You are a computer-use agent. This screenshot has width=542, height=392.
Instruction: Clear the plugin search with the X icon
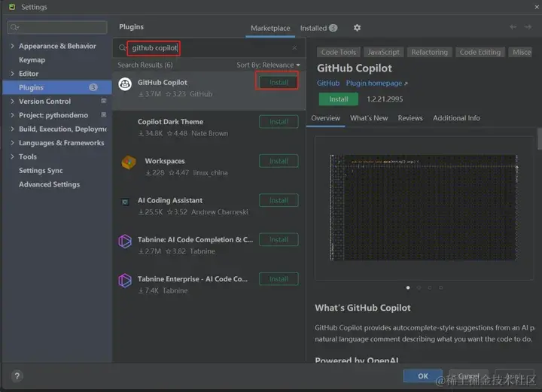pos(294,47)
